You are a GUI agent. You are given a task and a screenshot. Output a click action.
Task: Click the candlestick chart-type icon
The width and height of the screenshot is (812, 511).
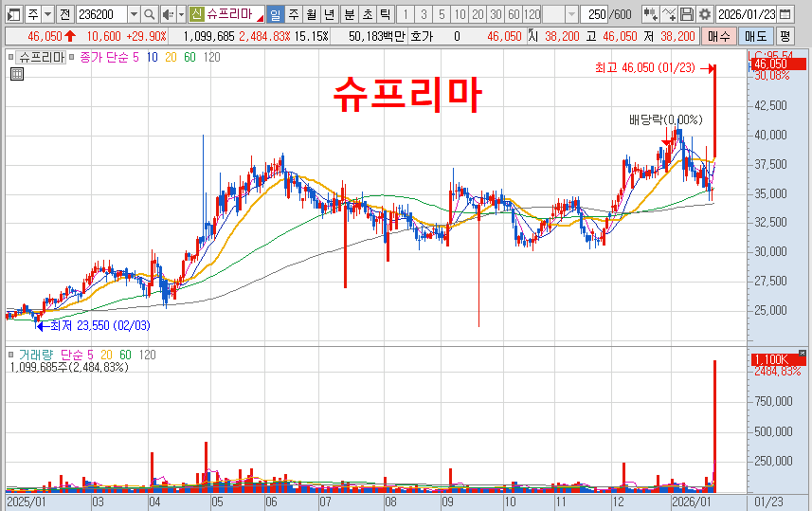point(650,14)
